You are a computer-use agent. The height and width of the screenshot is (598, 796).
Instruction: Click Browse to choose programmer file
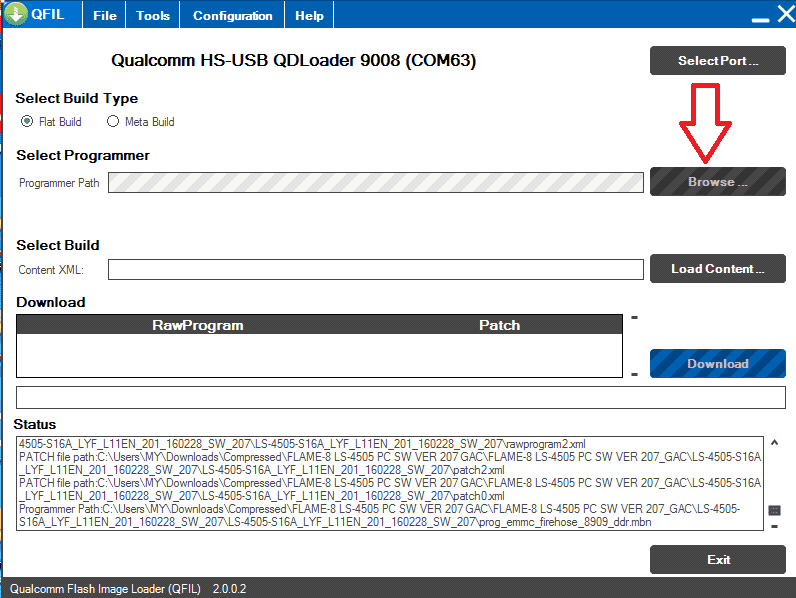718,182
